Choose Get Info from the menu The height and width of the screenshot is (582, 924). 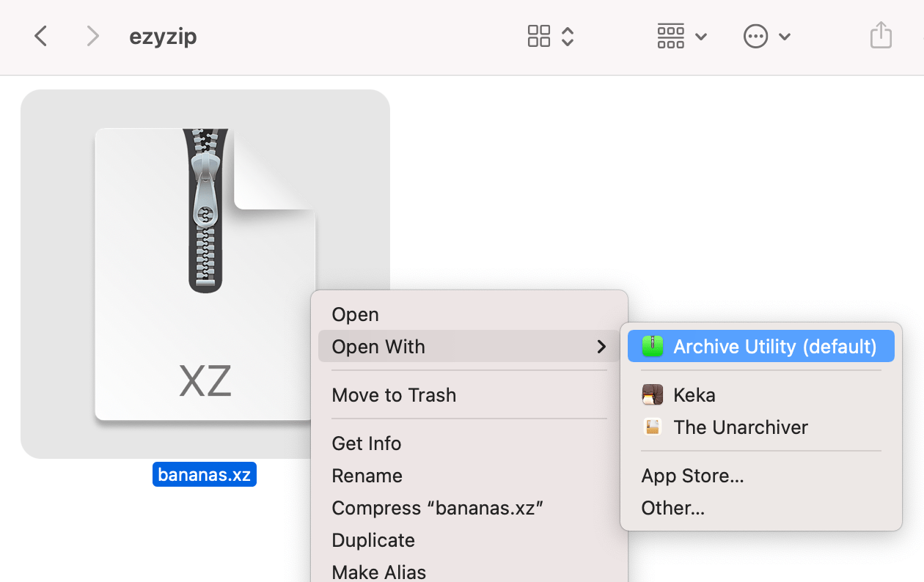pyautogui.click(x=367, y=443)
